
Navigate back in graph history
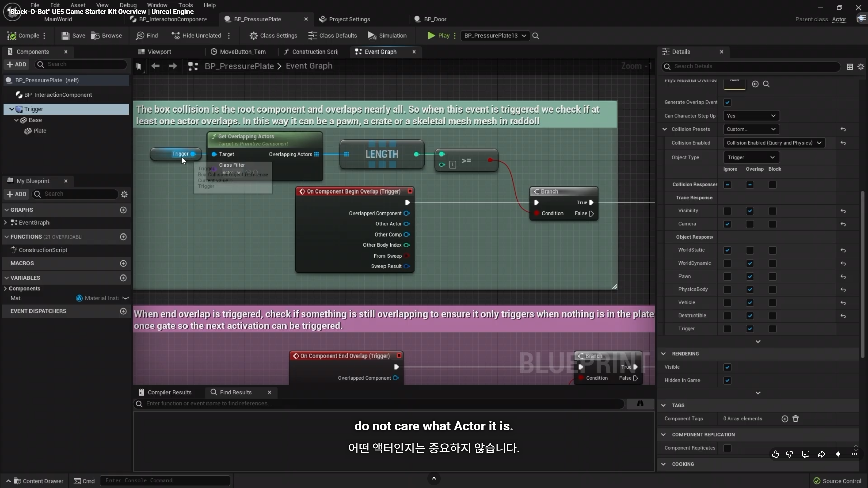[x=155, y=66]
